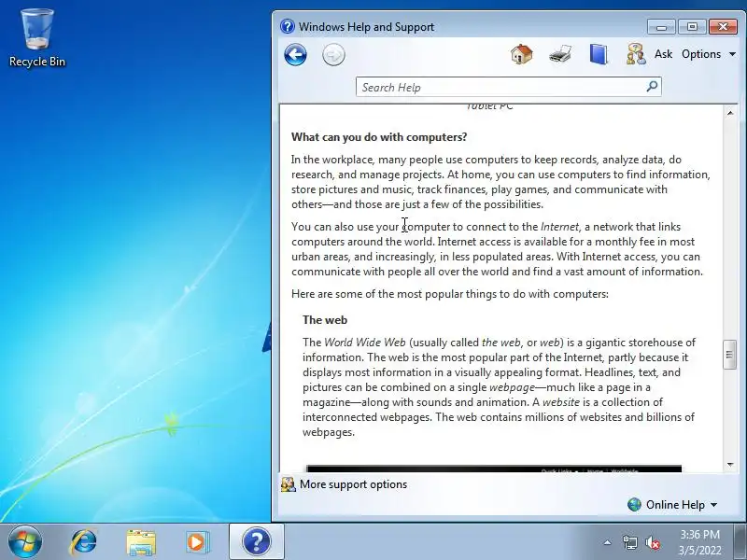This screenshot has height=560, width=747.
Task: Select the Recycle Bin desktop icon
Action: coord(37,38)
